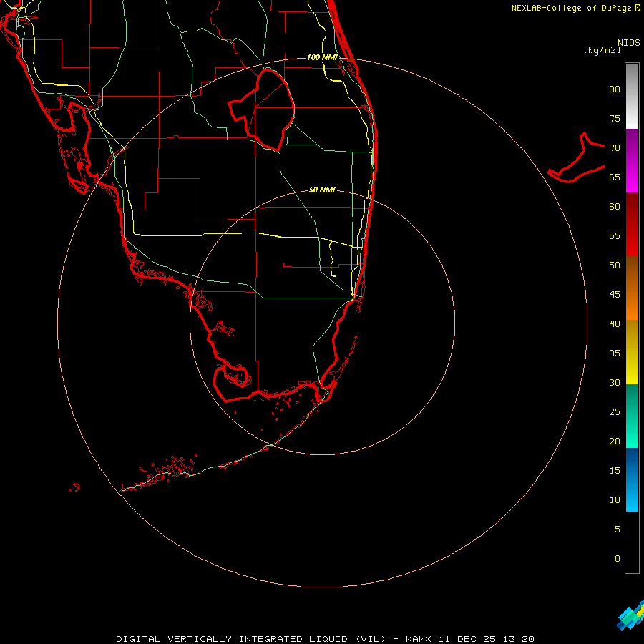Click the KAMX station identifier in the caption
This screenshot has height=644, width=644.
pos(418,639)
